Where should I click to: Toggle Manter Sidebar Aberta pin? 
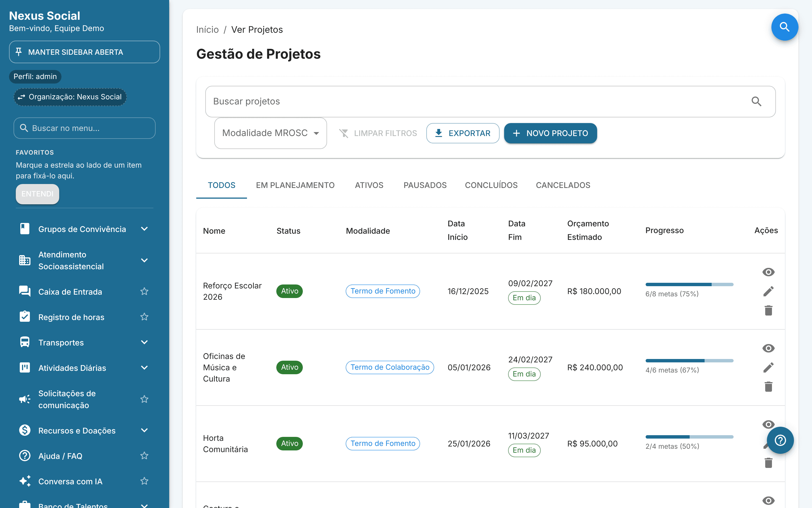click(85, 52)
